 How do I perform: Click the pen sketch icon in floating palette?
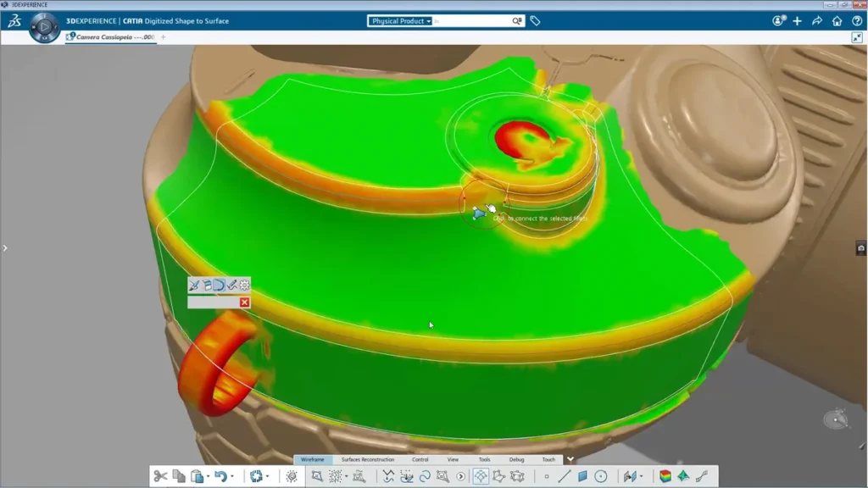pyautogui.click(x=232, y=285)
